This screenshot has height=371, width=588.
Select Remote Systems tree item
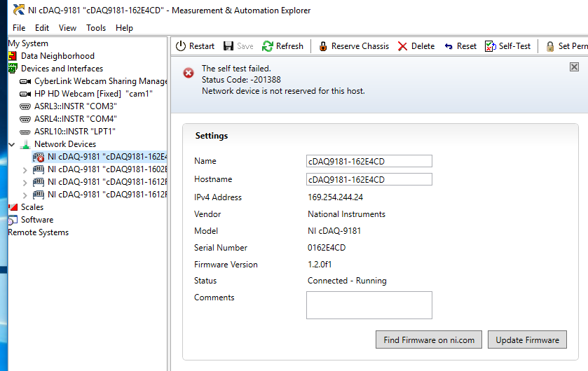click(39, 232)
